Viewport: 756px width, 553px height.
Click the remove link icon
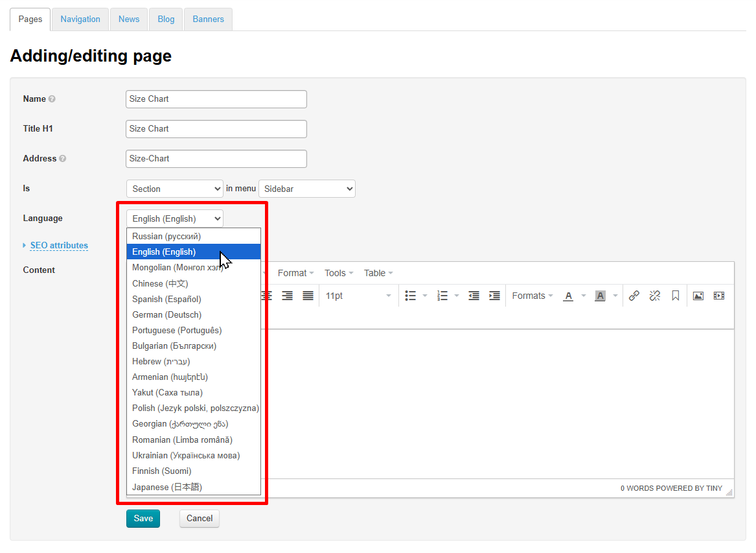pyautogui.click(x=655, y=296)
